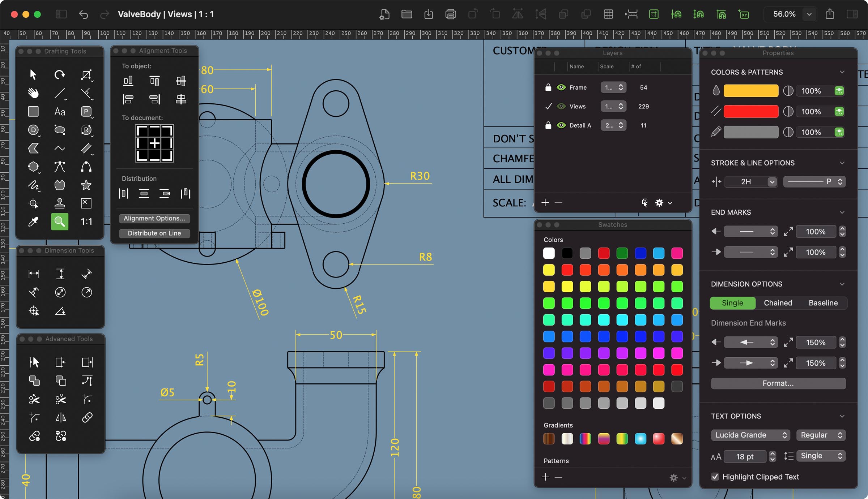This screenshot has height=499, width=868.
Task: Select the horizontal dimension tool in Dimension Tools
Action: pos(34,274)
